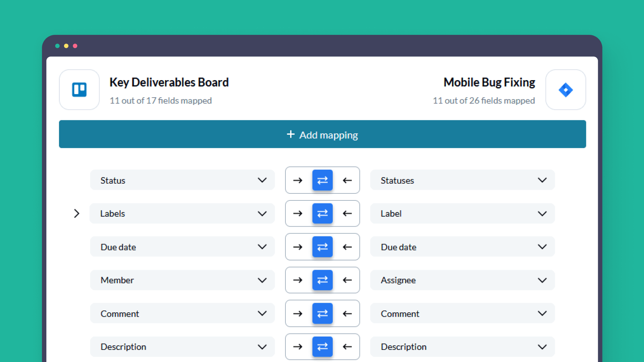The width and height of the screenshot is (644, 362).
Task: Expand the Labels mapping row chevron
Action: pos(76,214)
